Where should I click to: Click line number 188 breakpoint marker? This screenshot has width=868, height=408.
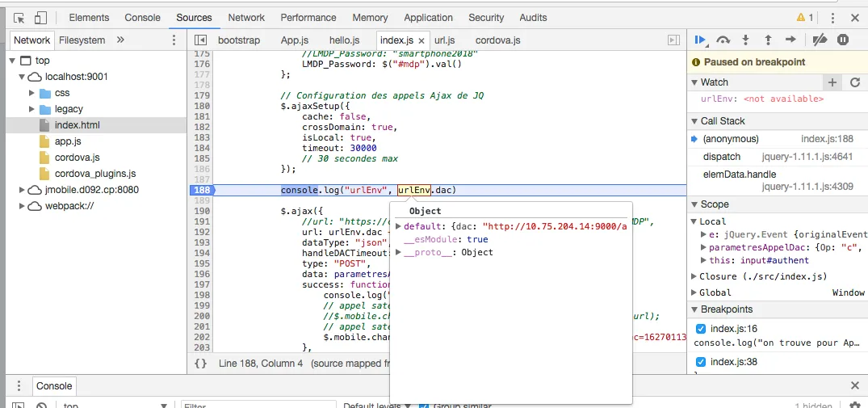point(202,191)
